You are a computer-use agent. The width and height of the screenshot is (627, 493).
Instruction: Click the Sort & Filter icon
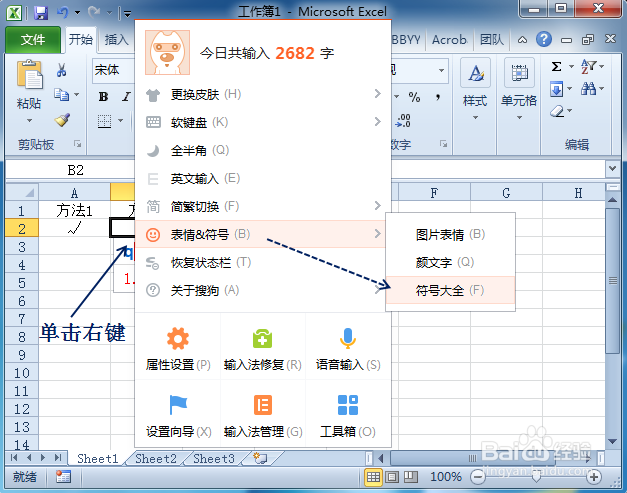[589, 66]
